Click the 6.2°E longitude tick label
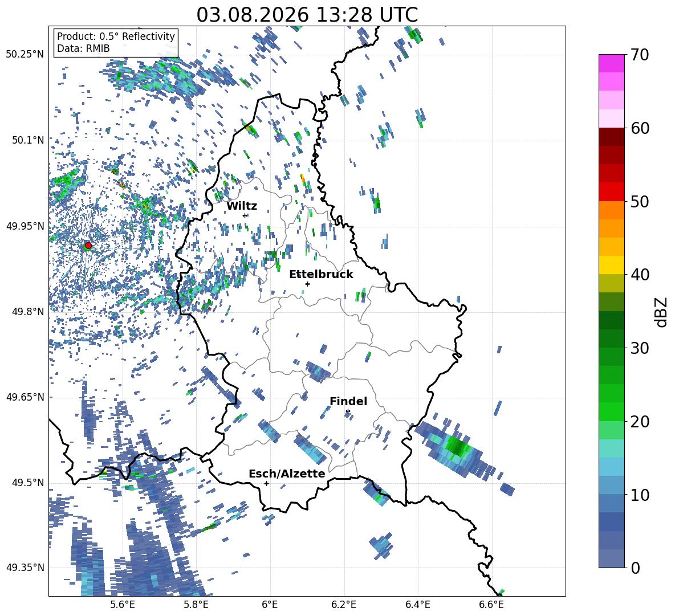This screenshot has width=675, height=616. pyautogui.click(x=344, y=605)
